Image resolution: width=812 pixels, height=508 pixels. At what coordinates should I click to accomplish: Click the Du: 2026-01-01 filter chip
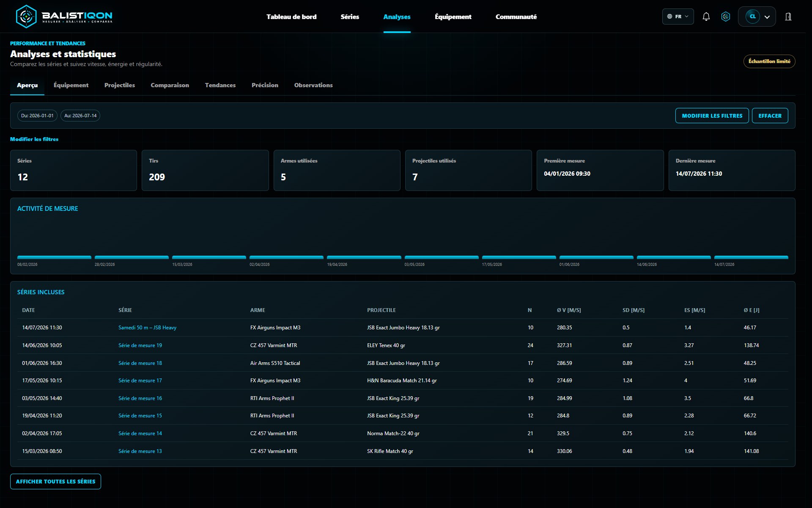pyautogui.click(x=37, y=116)
